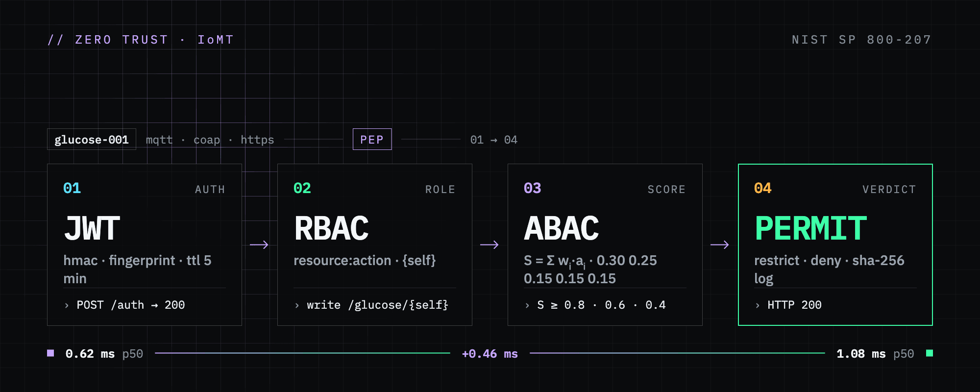Select the glucose-001 device tag
980x392 pixels.
pos(92,139)
